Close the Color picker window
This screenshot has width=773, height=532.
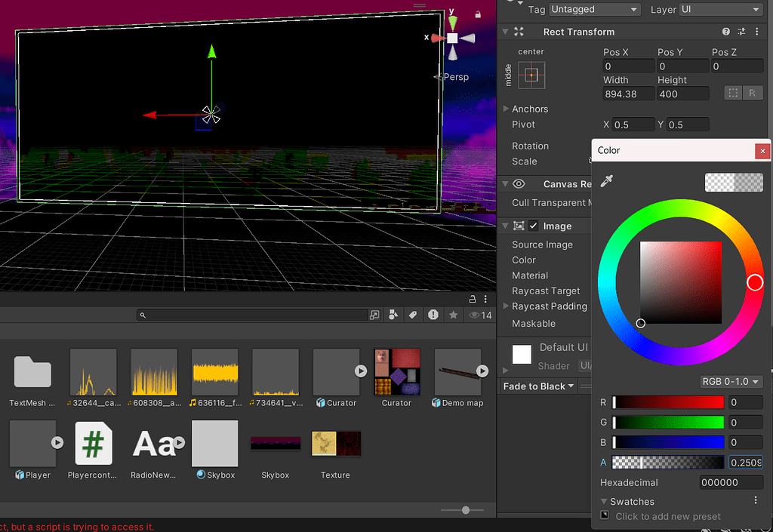click(762, 150)
